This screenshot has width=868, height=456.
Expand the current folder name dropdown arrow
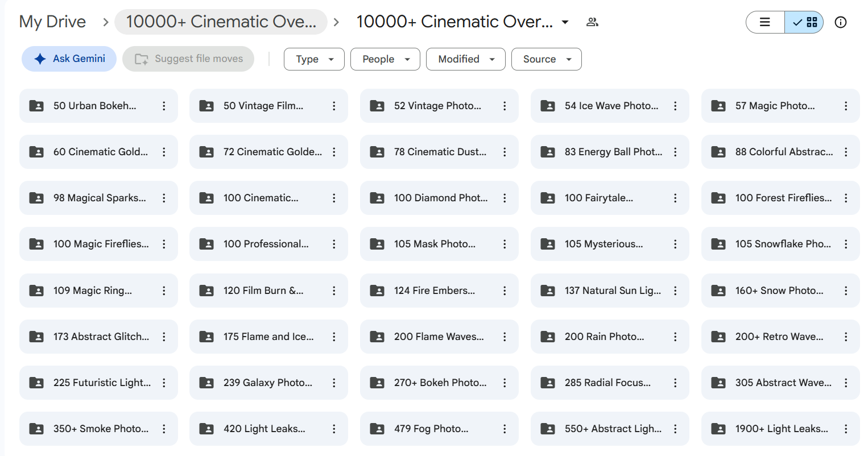[565, 22]
